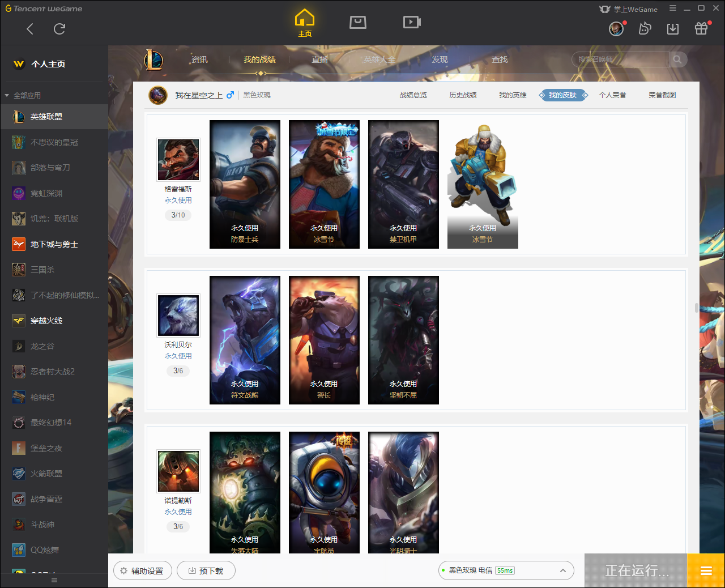Select 部落与弯刀 game

tap(54, 168)
